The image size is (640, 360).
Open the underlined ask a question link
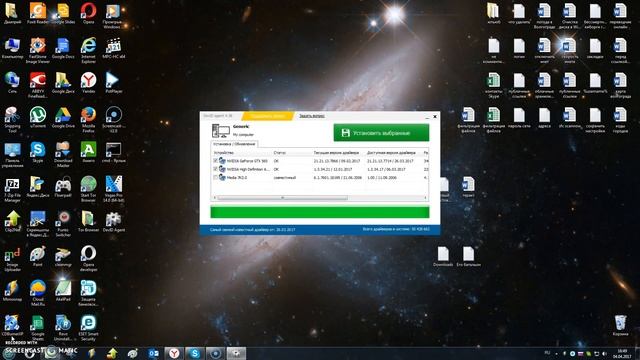312,116
